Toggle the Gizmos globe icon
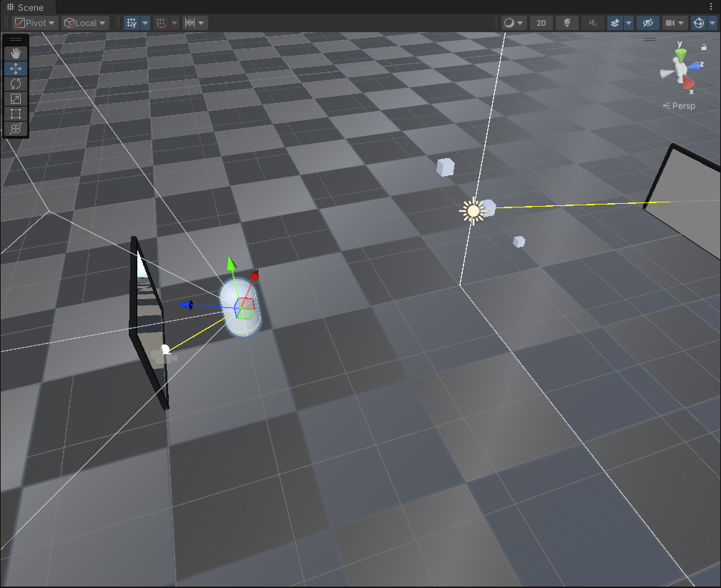The height and width of the screenshot is (588, 721). point(698,23)
